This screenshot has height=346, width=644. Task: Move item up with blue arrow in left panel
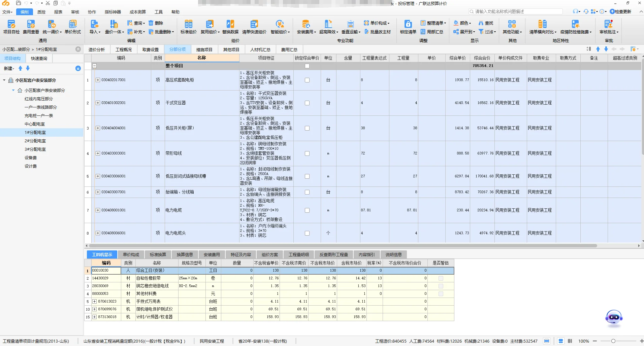pos(20,68)
